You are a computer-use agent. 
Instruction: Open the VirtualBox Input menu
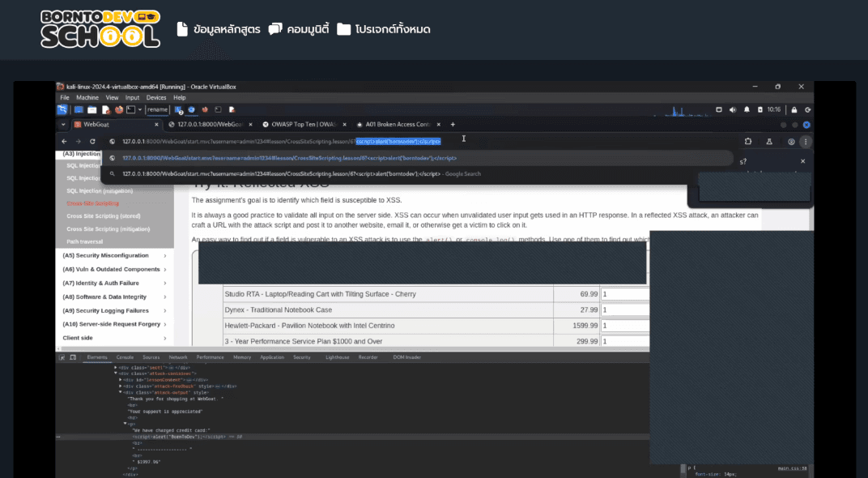(x=132, y=97)
